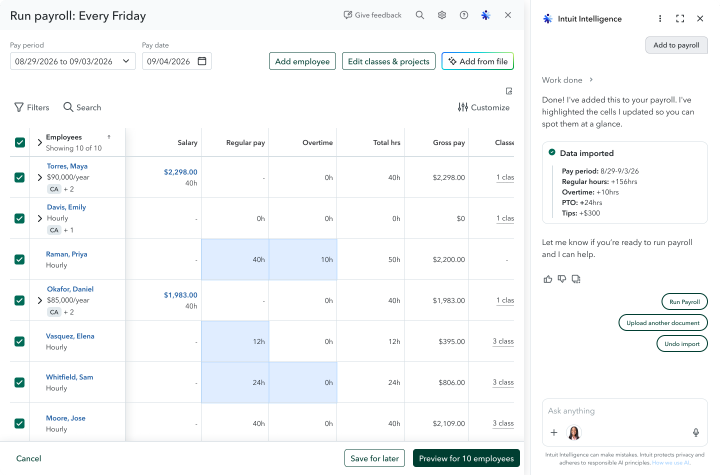This screenshot has width=720, height=475.
Task: Expand Torres, Maya row details
Action: [39, 177]
